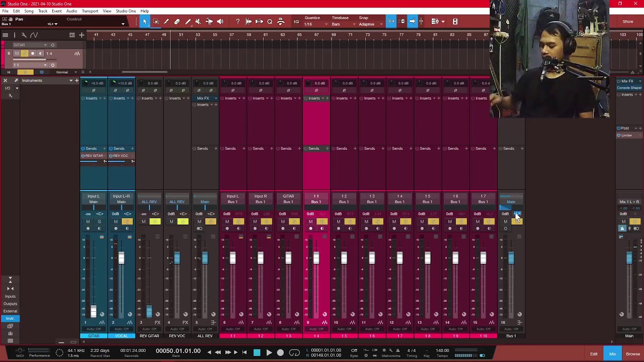Click the Record button in transport

(281, 353)
